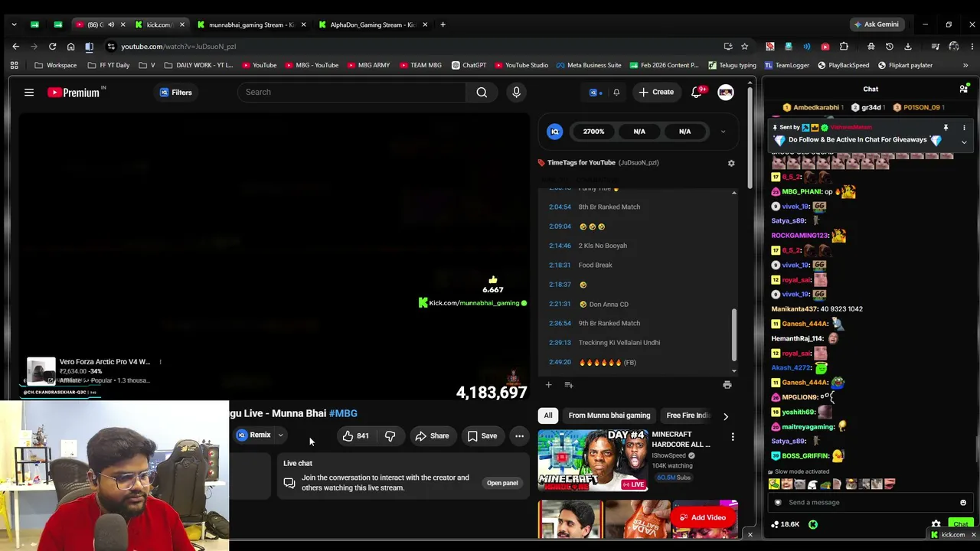Click the Add Video button
Screen dimensions: 980x551
pyautogui.click(x=702, y=518)
